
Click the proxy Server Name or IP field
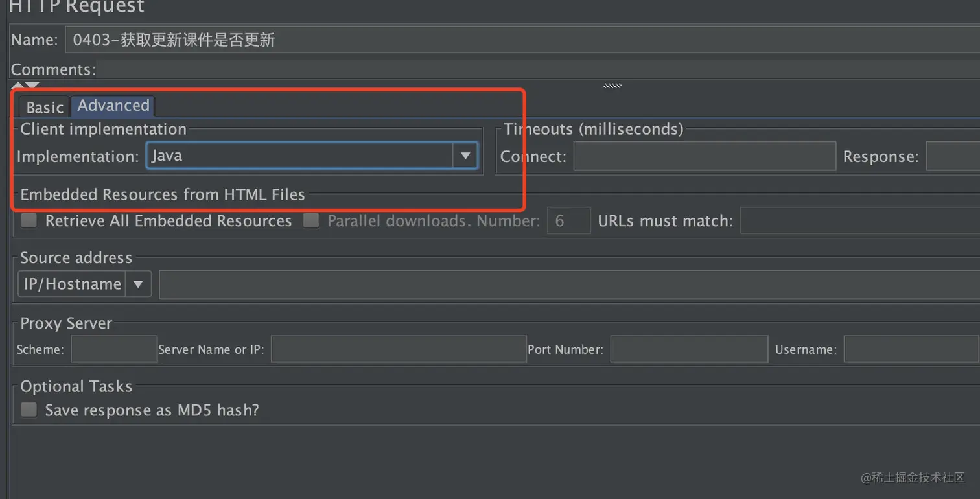coord(399,349)
